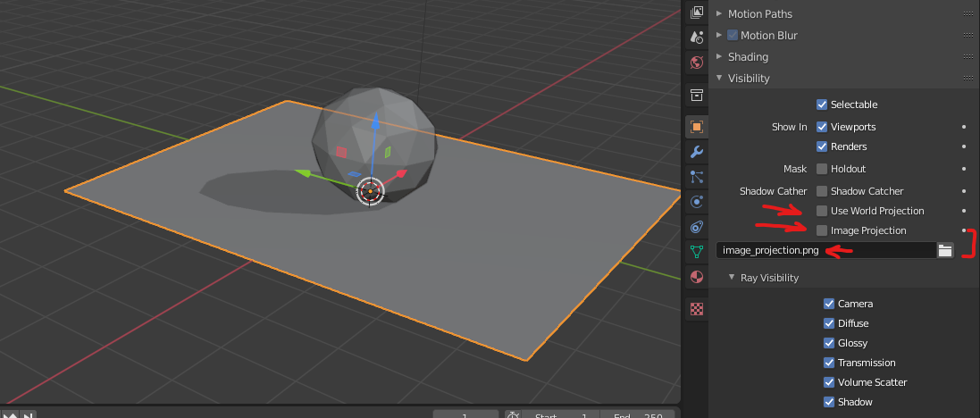Image resolution: width=980 pixels, height=418 pixels.
Task: Open the Scene properties tab
Action: point(696,37)
